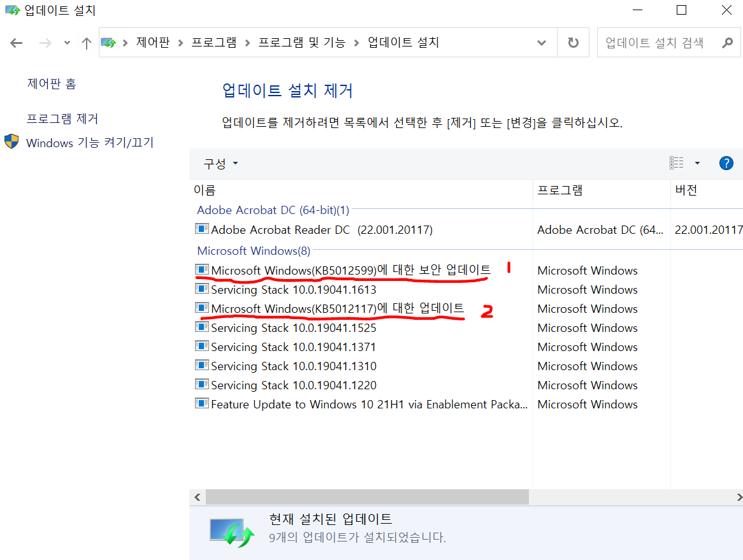Click the shield icon beside Windows 기능
This screenshot has height=560, width=743.
11,141
